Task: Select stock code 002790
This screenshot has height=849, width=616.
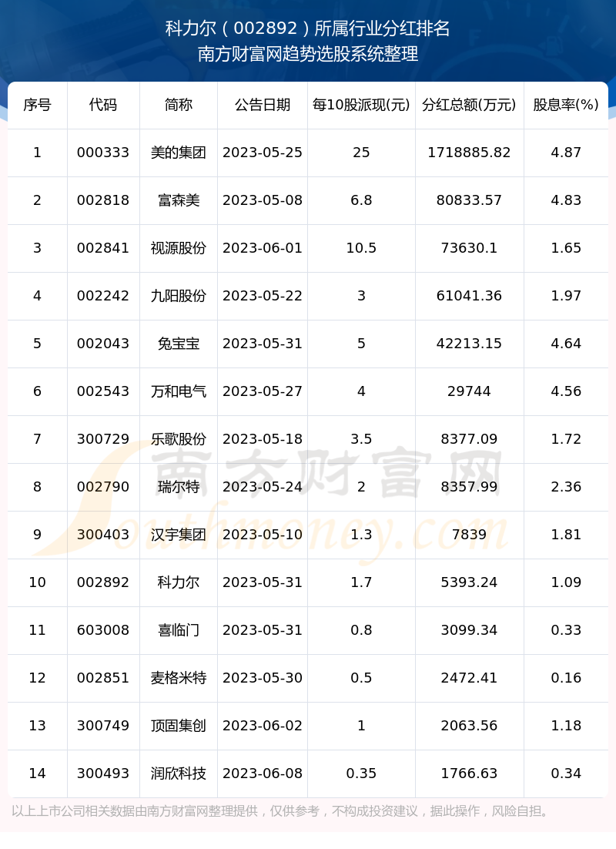Action: pyautogui.click(x=103, y=487)
